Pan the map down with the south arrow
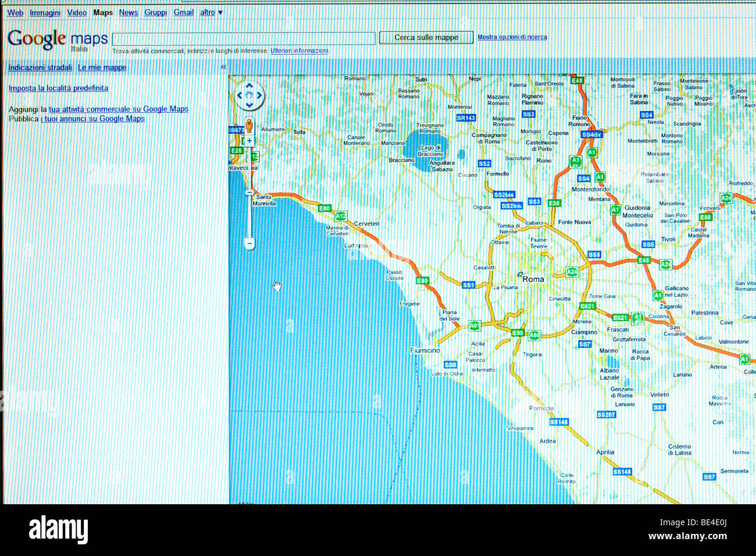Screen dimensions: 756x556 249,105
